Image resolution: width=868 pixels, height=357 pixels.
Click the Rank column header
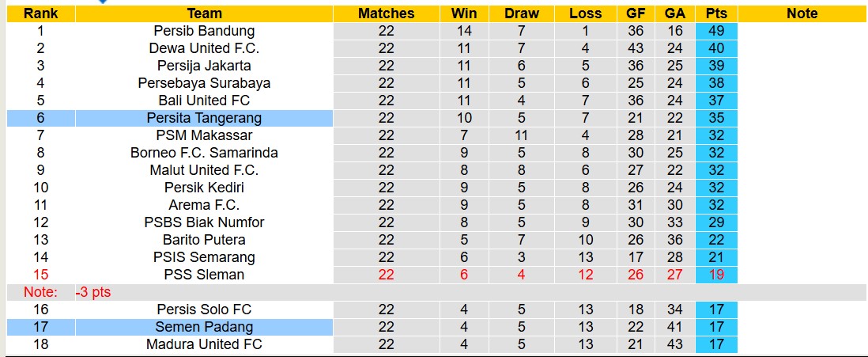point(40,13)
